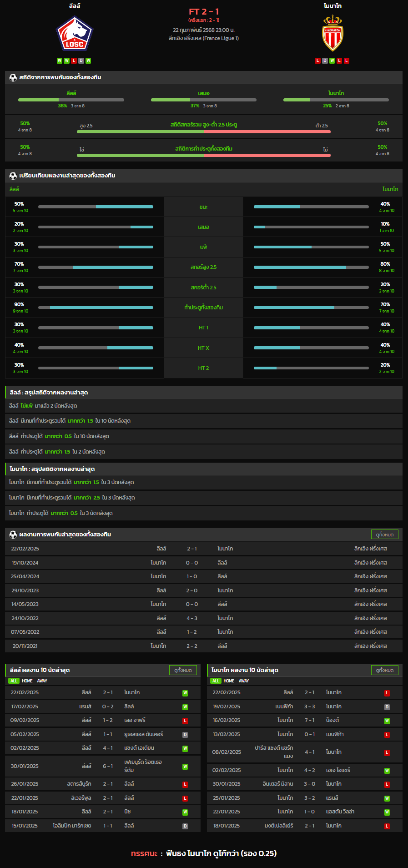Click the 'ทรรศนะ' verdict text at the bottom

pyautogui.click(x=144, y=853)
